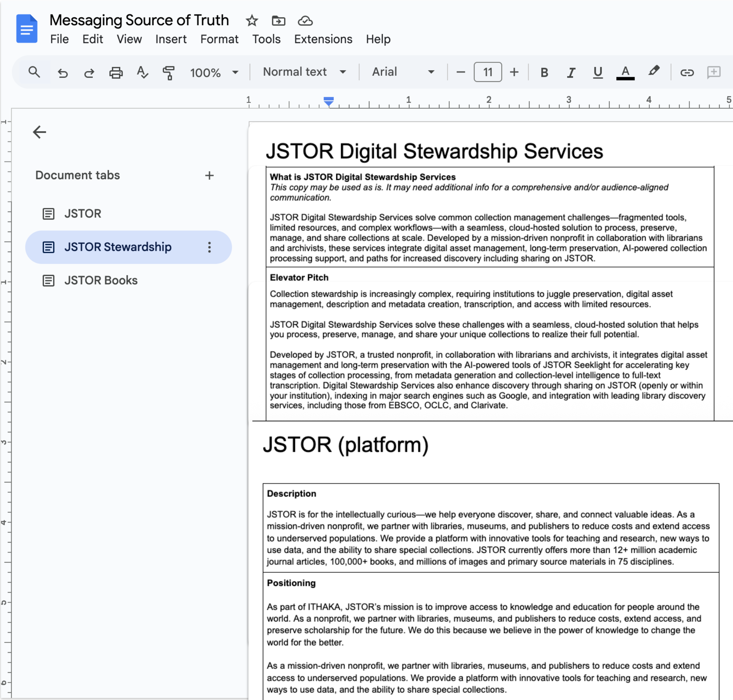Open the 100% zoom dropdown
Image resolution: width=733 pixels, height=700 pixels.
click(214, 72)
